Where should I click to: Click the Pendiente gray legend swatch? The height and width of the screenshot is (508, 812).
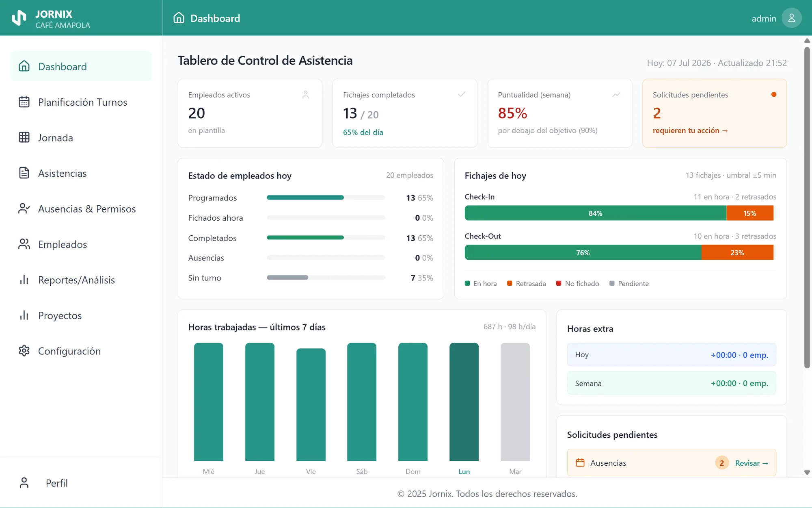(612, 283)
